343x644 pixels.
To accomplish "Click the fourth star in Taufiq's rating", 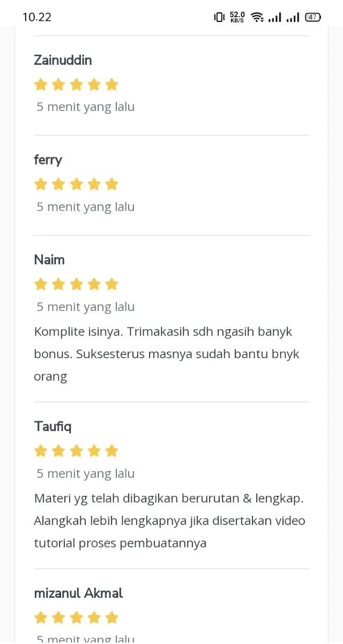I will tap(94, 451).
